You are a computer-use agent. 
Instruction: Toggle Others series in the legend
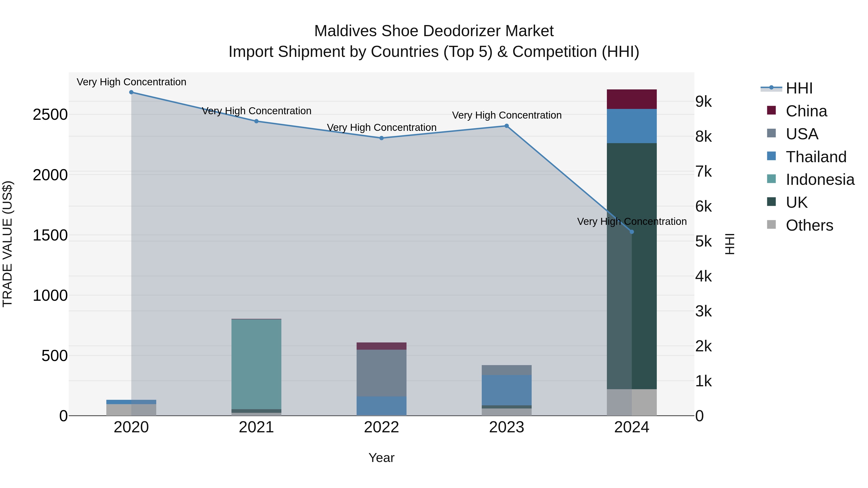click(x=800, y=225)
